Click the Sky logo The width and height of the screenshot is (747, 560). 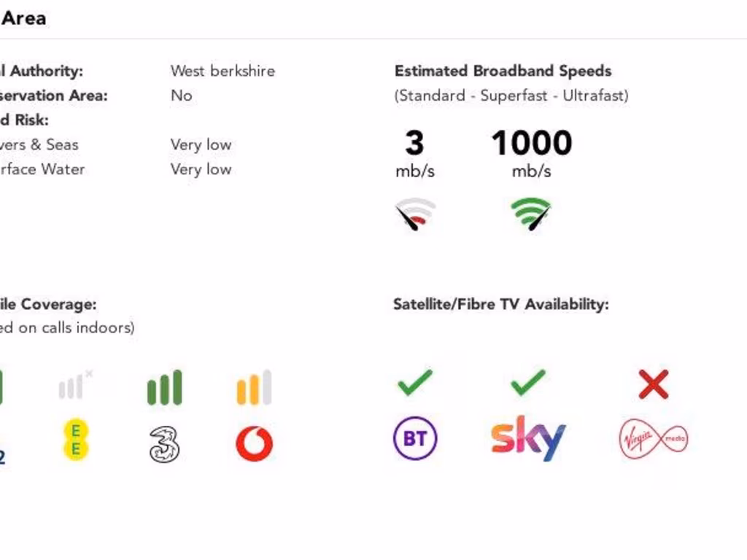pyautogui.click(x=528, y=438)
